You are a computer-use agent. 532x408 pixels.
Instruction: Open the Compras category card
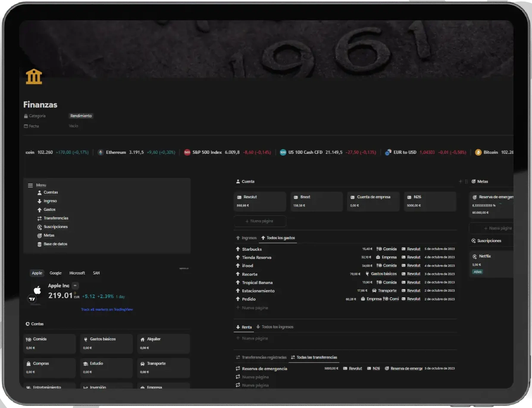(x=50, y=368)
